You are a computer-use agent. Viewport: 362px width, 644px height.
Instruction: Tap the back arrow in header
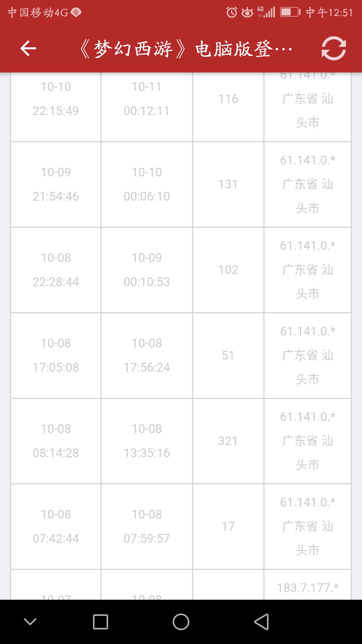point(28,49)
